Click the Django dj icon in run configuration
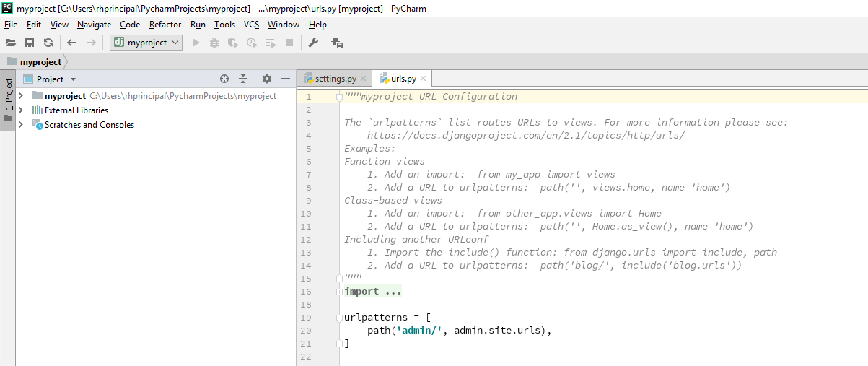Viewport: 868px width, 366px height. point(119,43)
